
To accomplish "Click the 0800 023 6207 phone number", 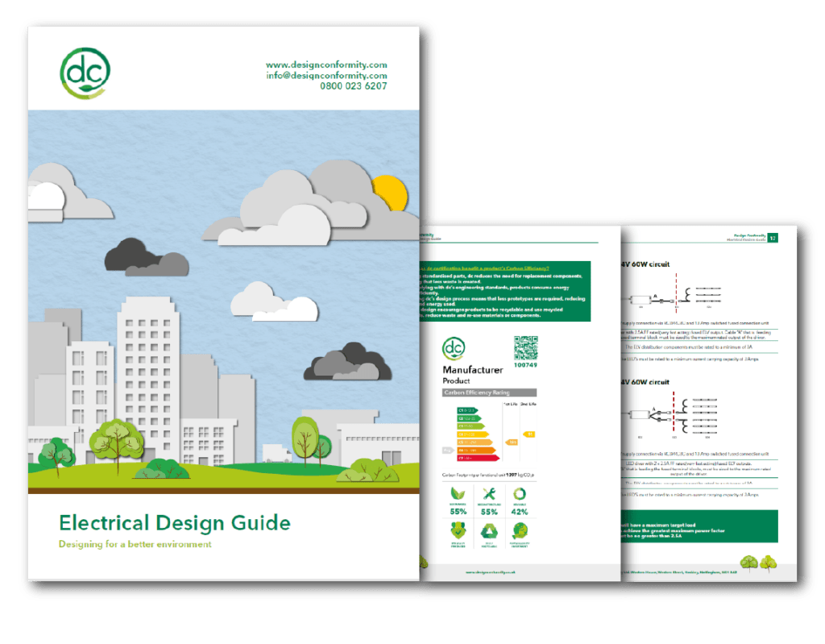I will [x=353, y=85].
